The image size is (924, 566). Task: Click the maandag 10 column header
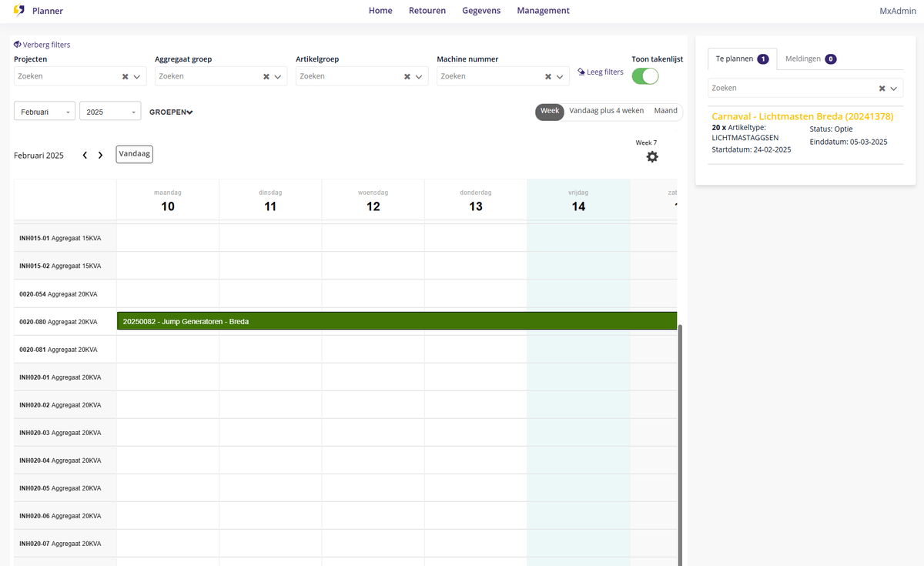click(x=168, y=200)
